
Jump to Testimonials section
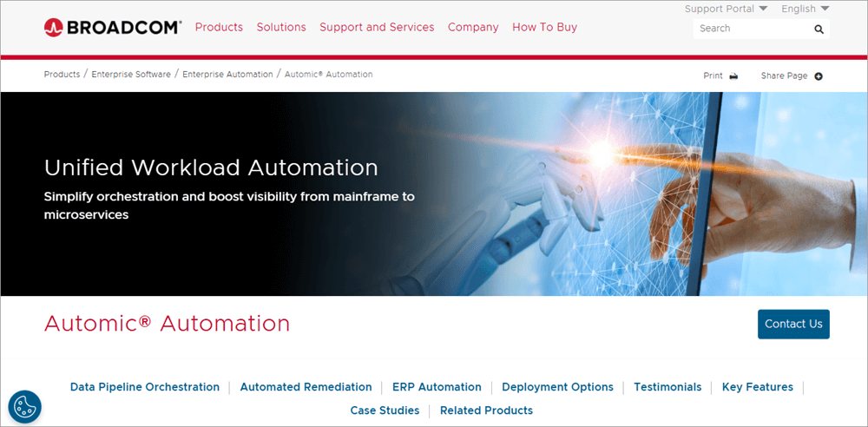point(667,387)
